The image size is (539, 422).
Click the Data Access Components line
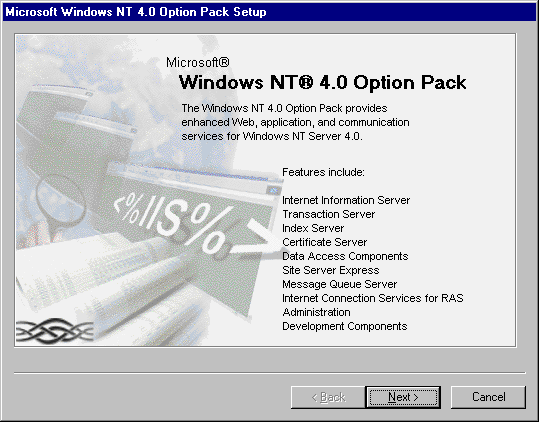tap(345, 256)
